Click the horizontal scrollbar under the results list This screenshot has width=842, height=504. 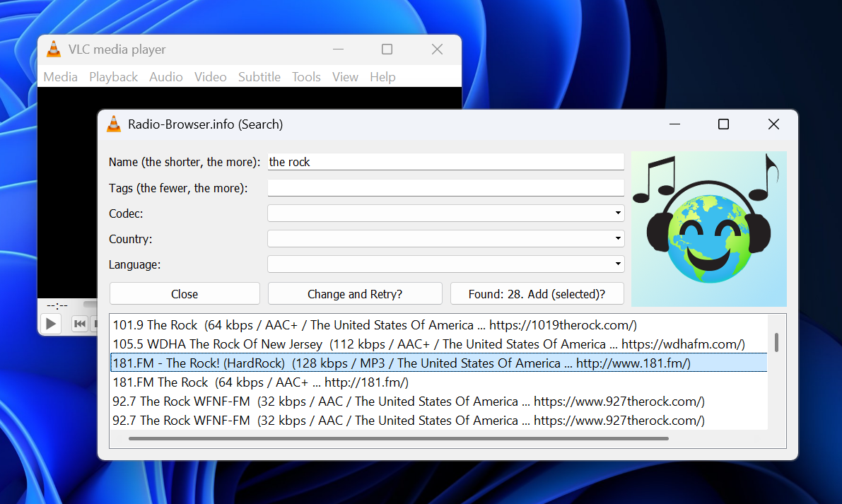pyautogui.click(x=399, y=438)
